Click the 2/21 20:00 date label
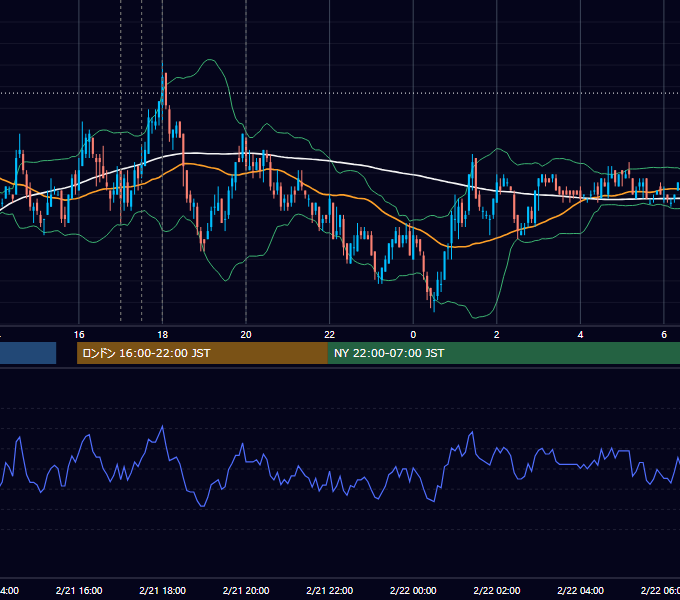The height and width of the screenshot is (600, 680). [246, 590]
